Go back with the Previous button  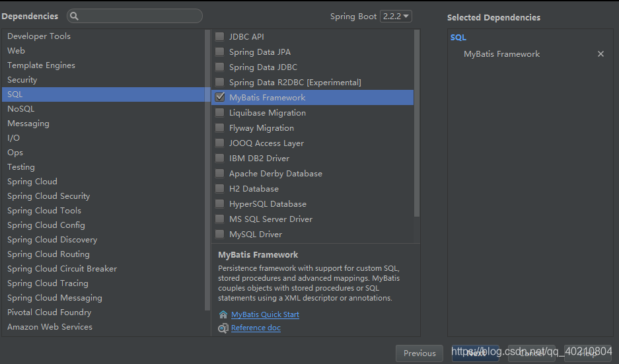[419, 353]
